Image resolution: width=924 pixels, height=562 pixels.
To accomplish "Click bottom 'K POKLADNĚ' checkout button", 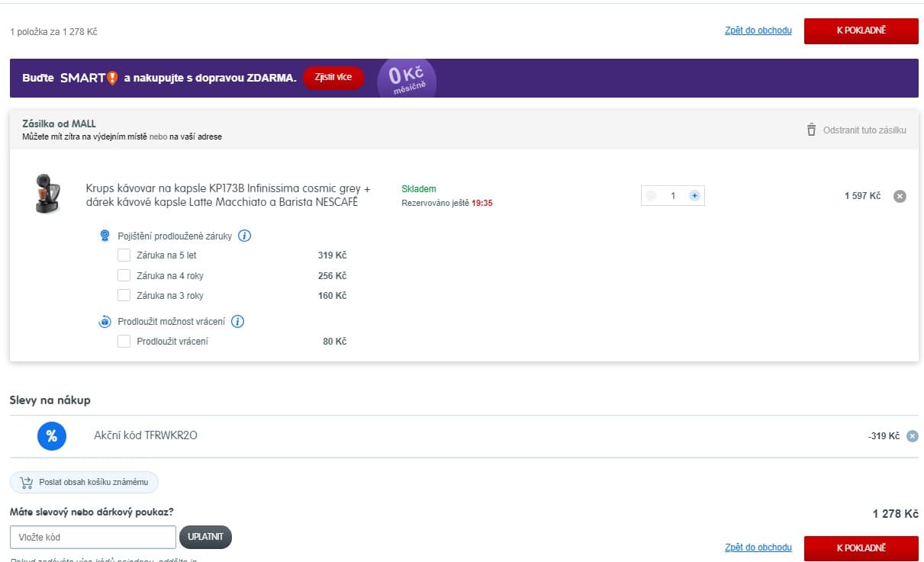I will (861, 548).
